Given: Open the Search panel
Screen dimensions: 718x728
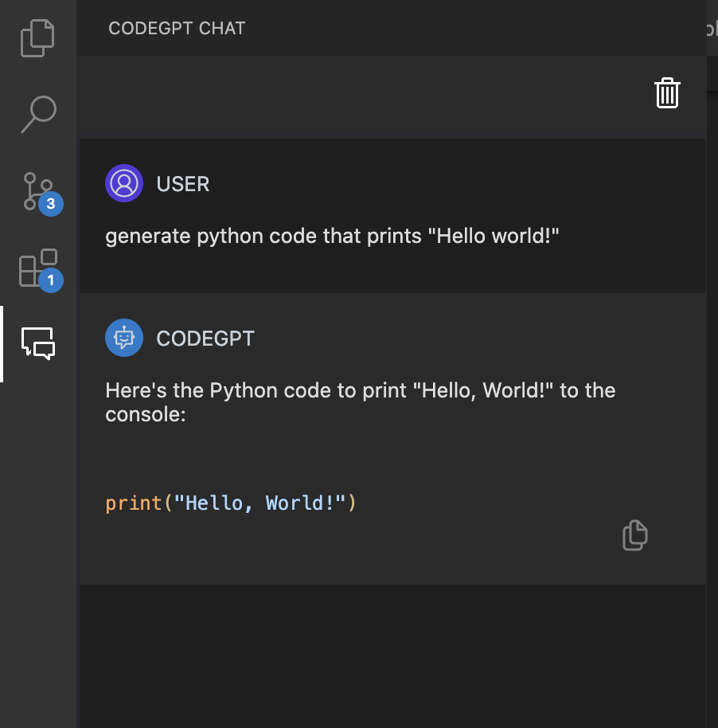Looking at the screenshot, I should click(37, 115).
